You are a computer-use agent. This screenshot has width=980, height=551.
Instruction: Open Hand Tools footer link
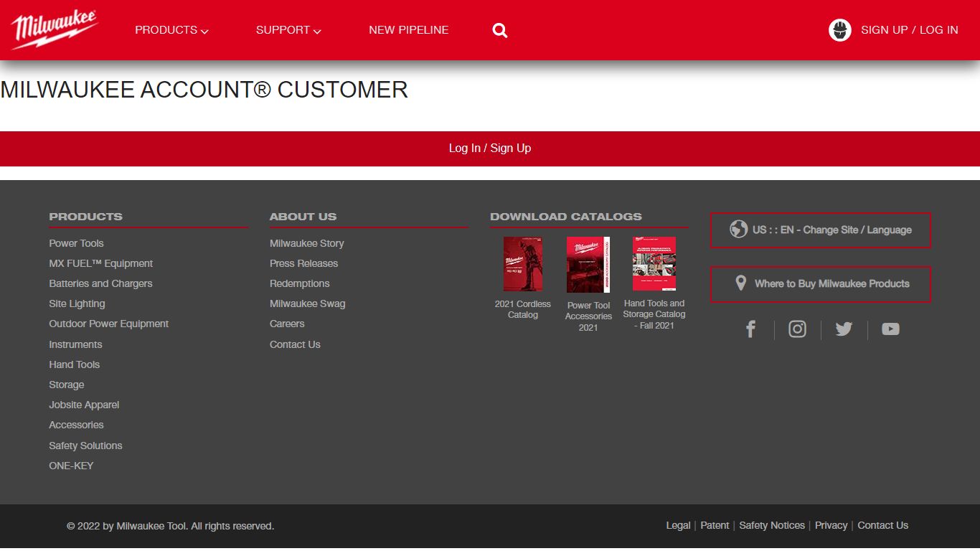tap(75, 364)
